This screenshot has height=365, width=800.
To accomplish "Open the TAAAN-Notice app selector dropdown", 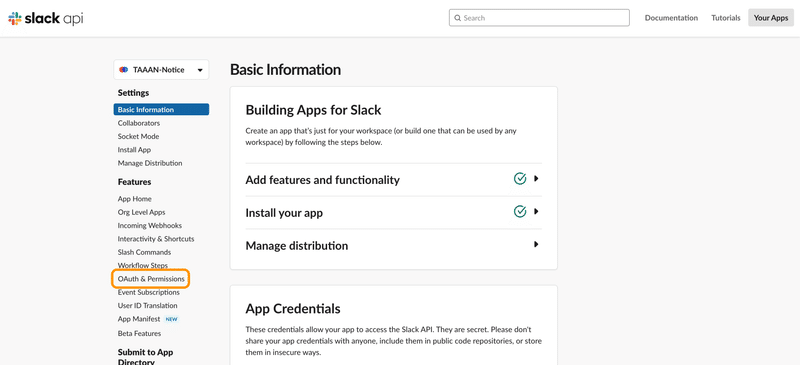I will (161, 70).
